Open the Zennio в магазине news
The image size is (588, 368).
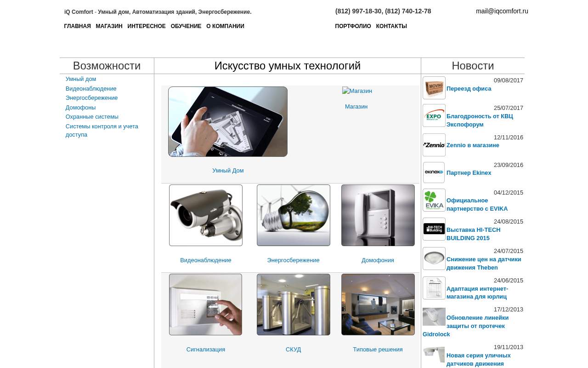[473, 145]
